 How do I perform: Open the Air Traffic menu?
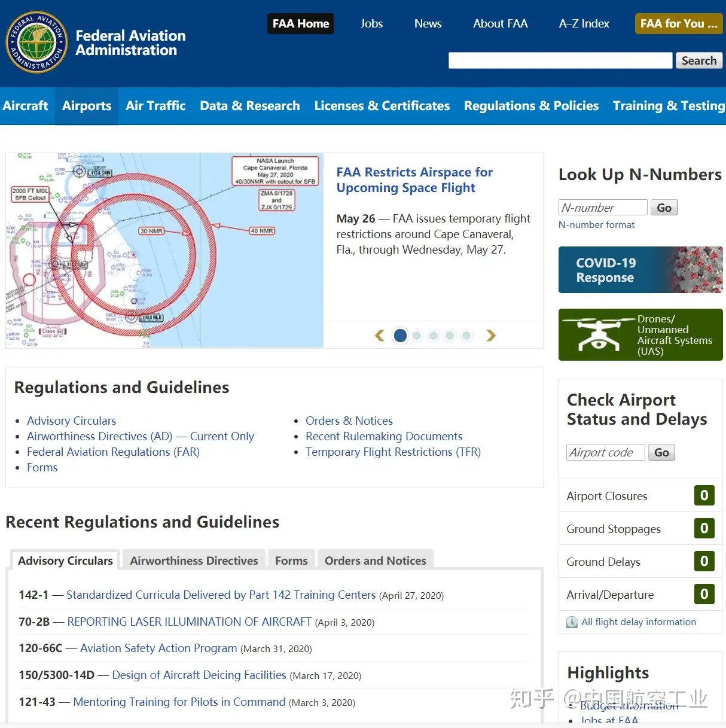pyautogui.click(x=155, y=106)
